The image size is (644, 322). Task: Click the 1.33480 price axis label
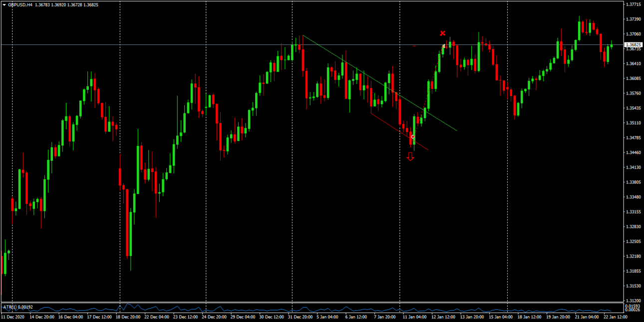633,196
